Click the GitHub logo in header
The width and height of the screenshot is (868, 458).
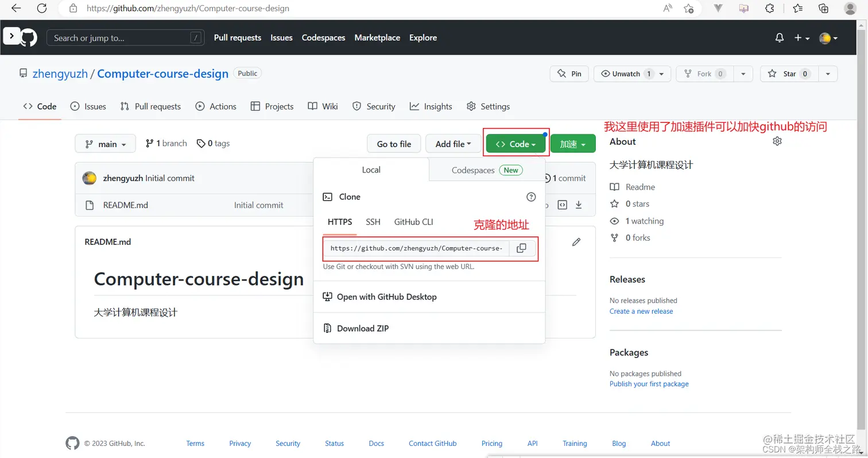[x=29, y=38]
